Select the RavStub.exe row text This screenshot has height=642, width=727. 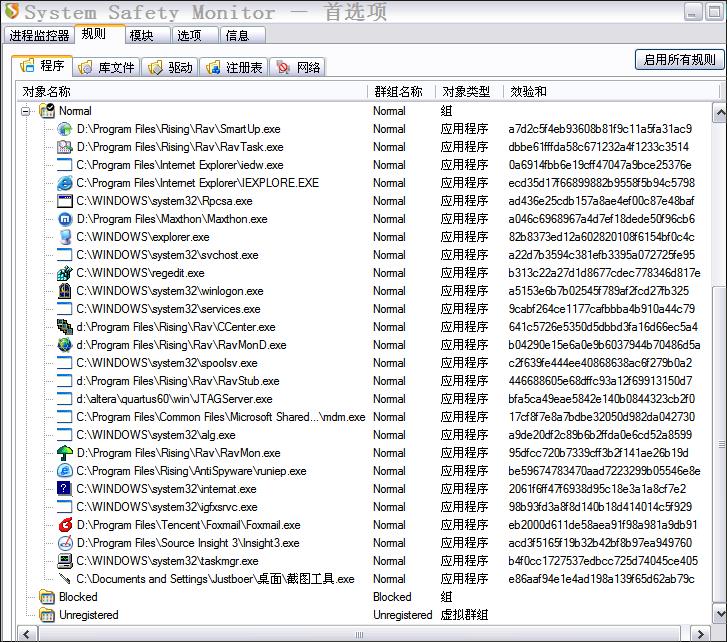pyautogui.click(x=178, y=381)
